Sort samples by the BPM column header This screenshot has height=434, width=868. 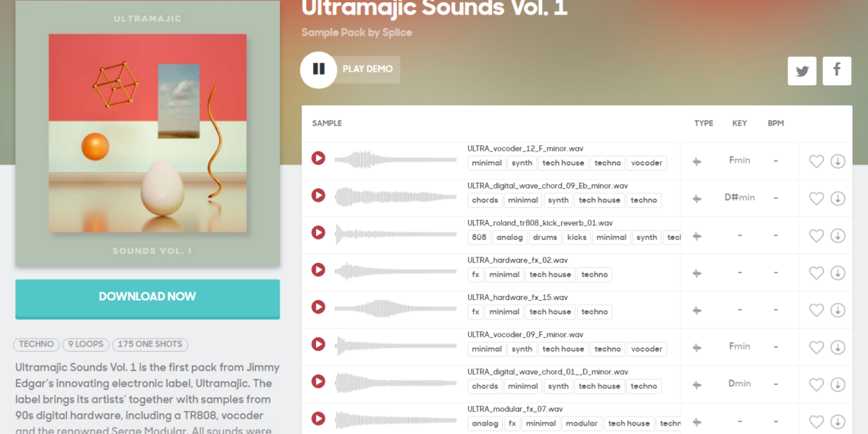tap(776, 123)
